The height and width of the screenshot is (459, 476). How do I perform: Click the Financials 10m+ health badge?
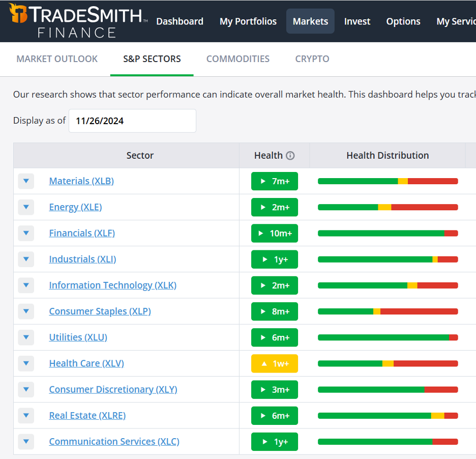275,233
